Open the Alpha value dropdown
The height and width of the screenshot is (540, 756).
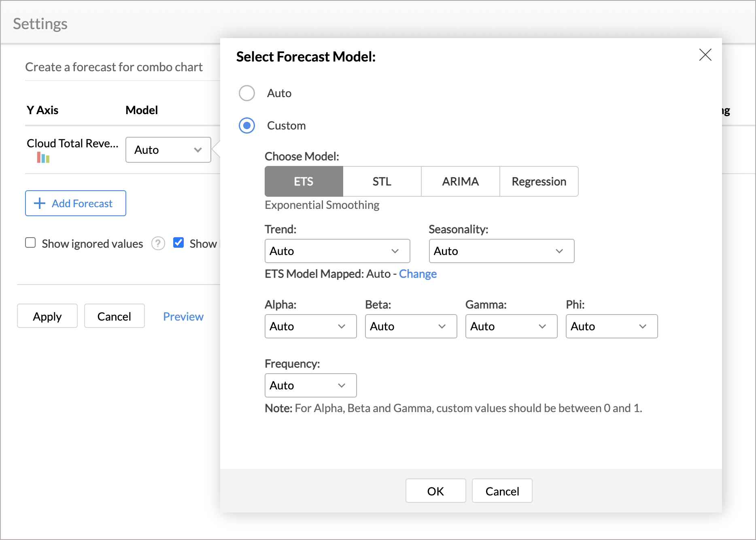coord(310,326)
